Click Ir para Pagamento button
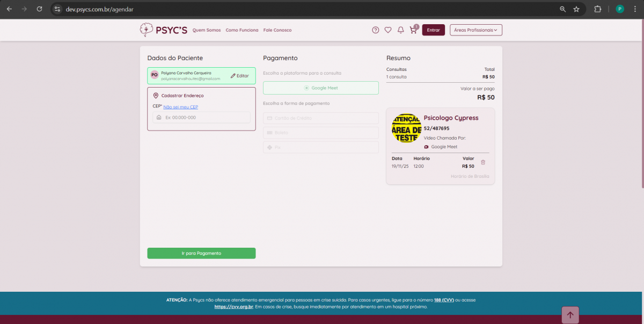This screenshot has width=644, height=324. point(201,253)
